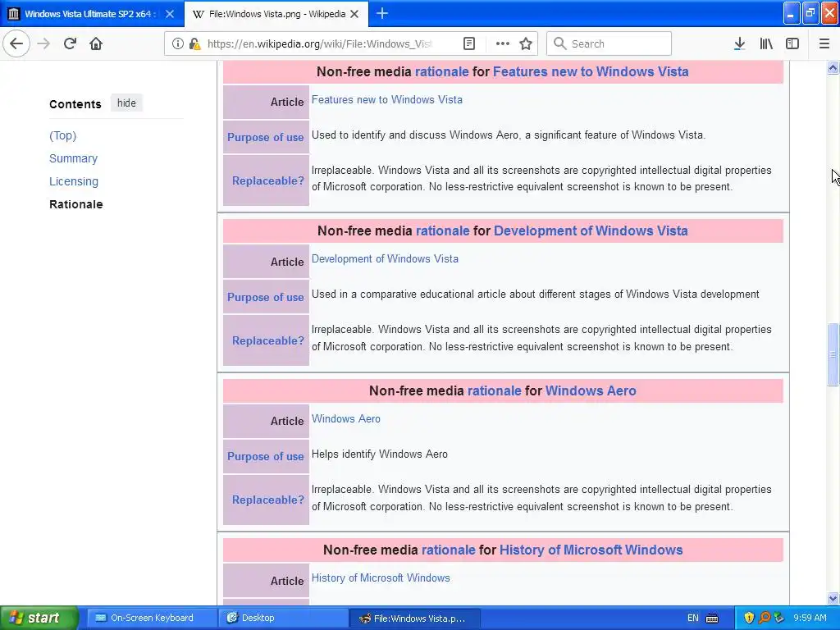
Task: Open the Windows start menu
Action: tap(39, 618)
